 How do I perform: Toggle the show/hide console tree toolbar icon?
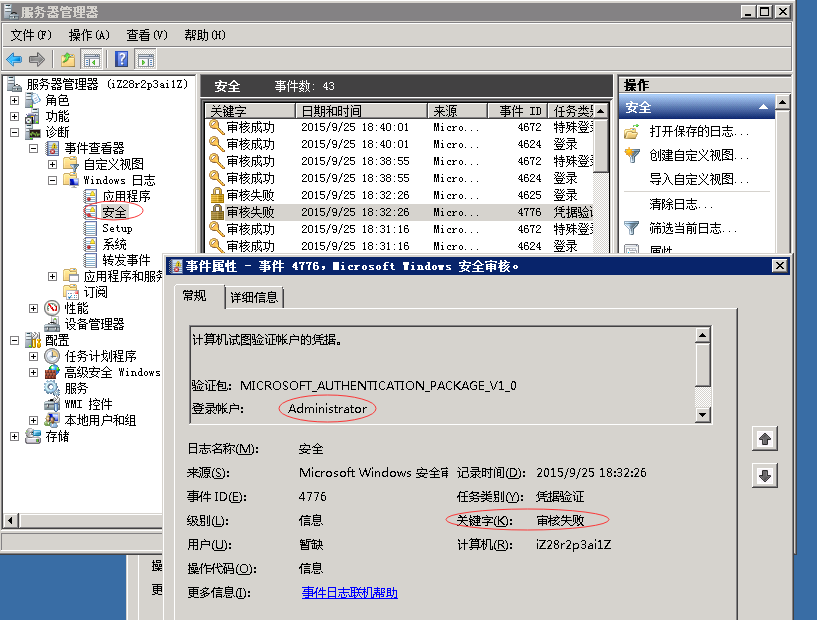coord(92,60)
